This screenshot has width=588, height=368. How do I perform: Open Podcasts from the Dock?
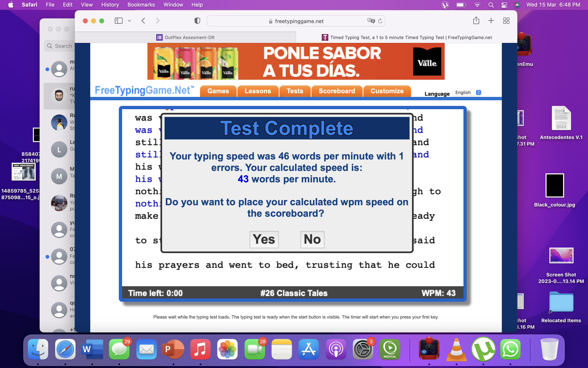coord(336,349)
